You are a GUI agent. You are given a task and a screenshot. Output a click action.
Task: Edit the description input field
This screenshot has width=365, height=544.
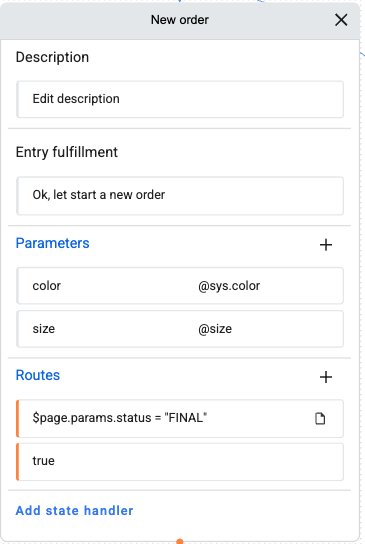pos(180,99)
